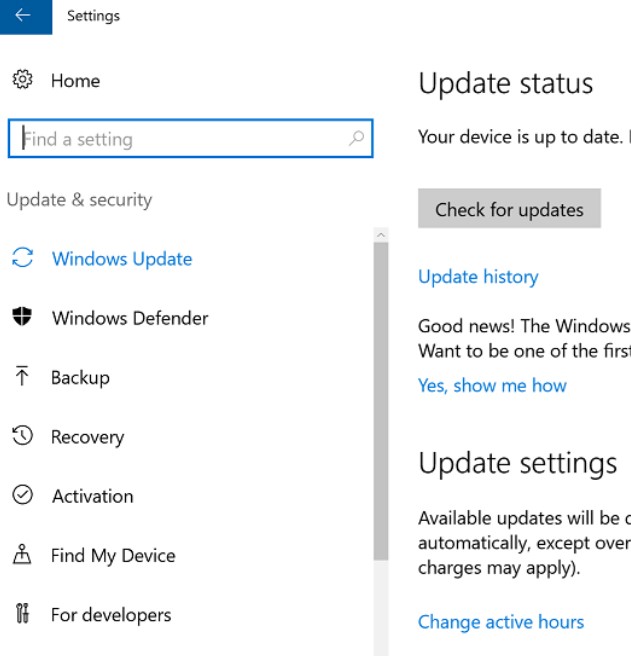
Task: Open the Update history link
Action: tap(478, 277)
